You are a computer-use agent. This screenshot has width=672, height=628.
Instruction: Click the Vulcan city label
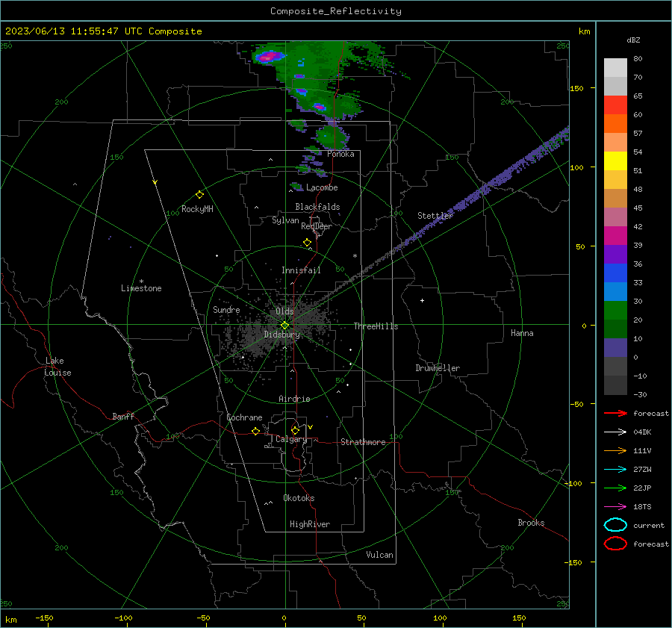point(380,555)
